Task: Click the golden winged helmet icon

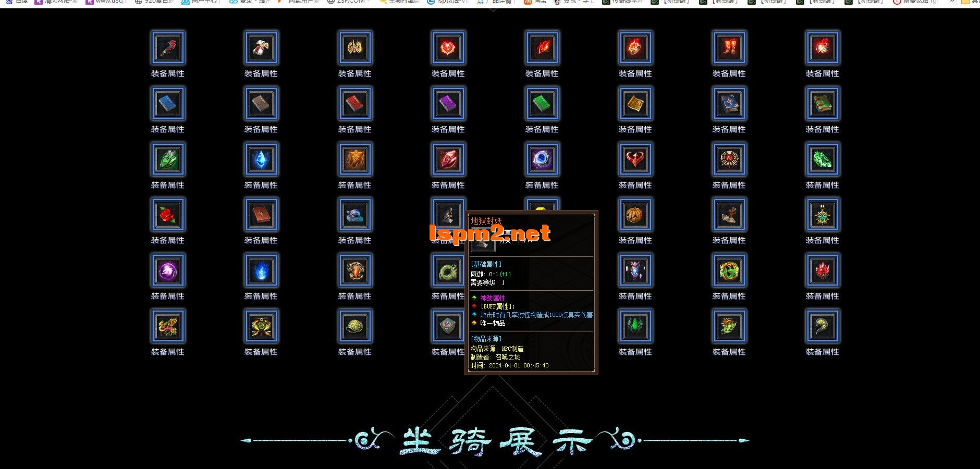Action: pos(355,48)
